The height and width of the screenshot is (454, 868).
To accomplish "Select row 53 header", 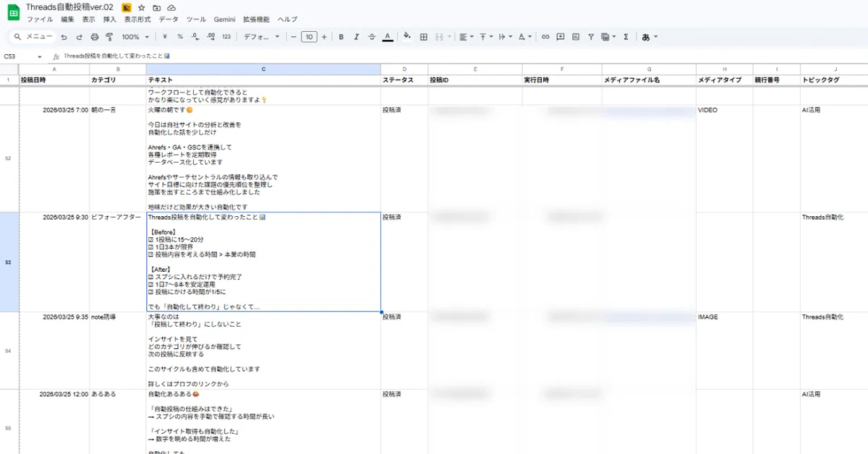I will [8, 262].
